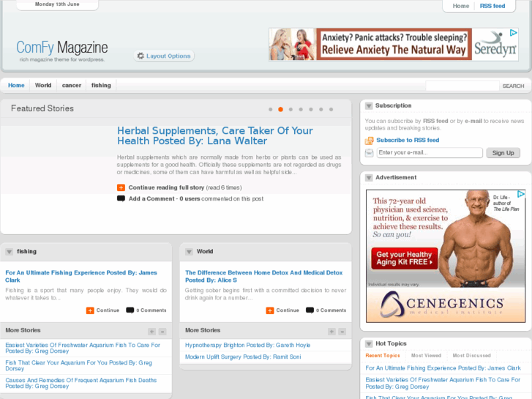Viewport: 532px width, 399px height.
Task: Click the orange RSS feed icon in Subscription
Action: tap(369, 141)
